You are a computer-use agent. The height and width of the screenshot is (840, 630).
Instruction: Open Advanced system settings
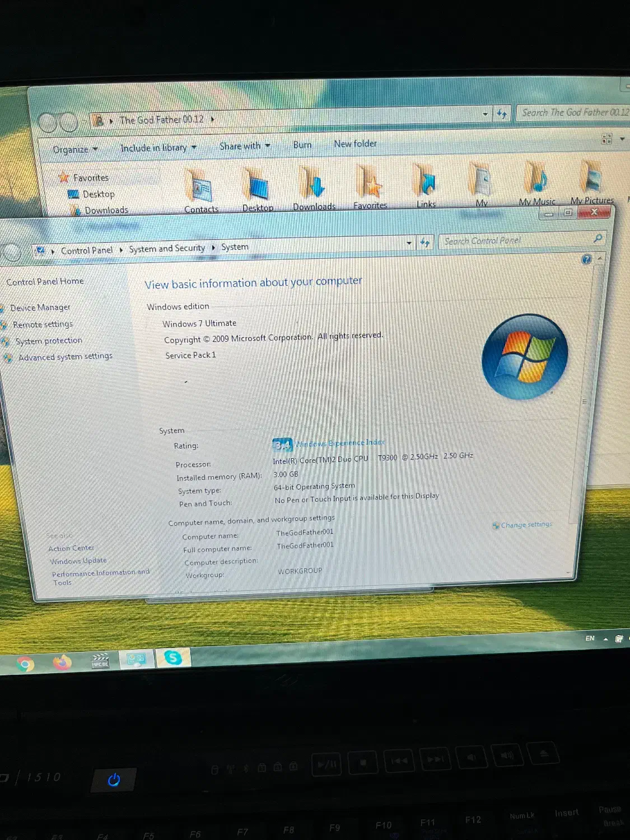coord(65,357)
